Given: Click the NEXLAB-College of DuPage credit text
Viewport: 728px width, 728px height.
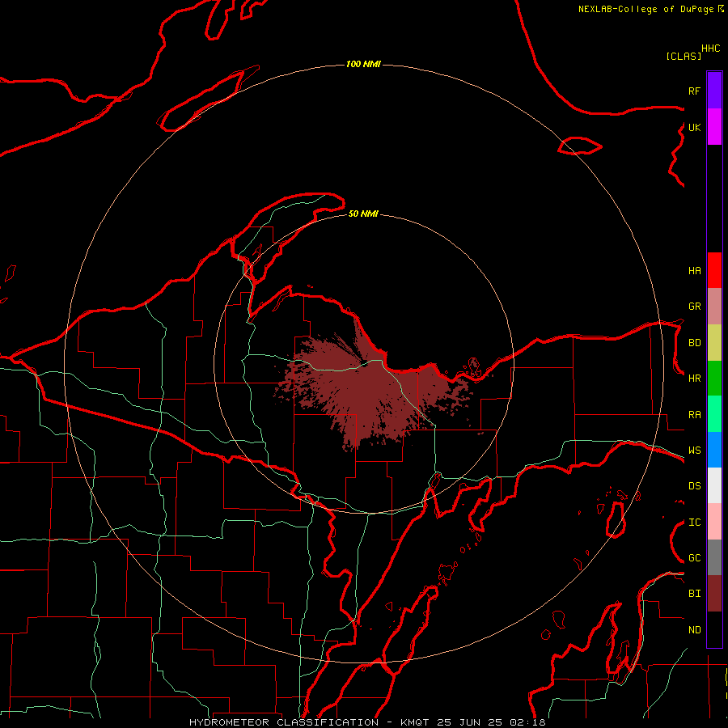Looking at the screenshot, I should 645,9.
